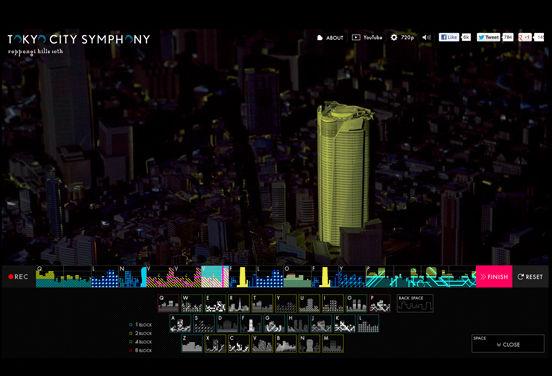Click the 2 BLOCK legend entry
Image resolution: width=552 pixels, height=376 pixels.
140,333
